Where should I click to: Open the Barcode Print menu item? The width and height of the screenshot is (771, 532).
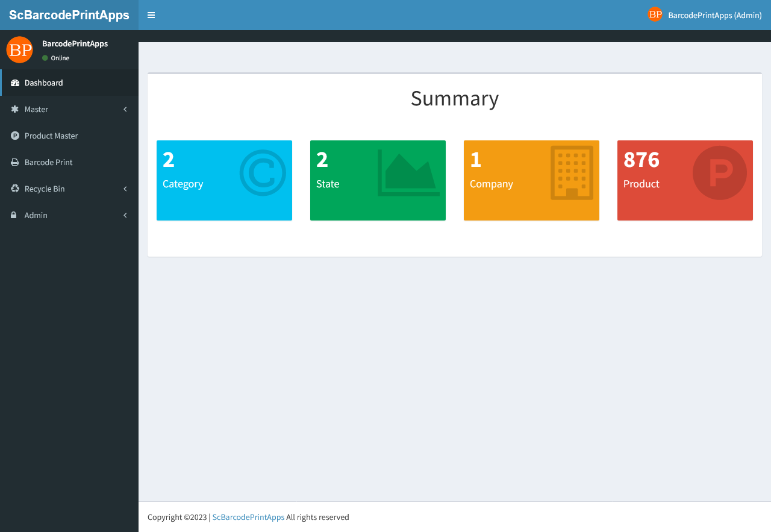(x=48, y=163)
